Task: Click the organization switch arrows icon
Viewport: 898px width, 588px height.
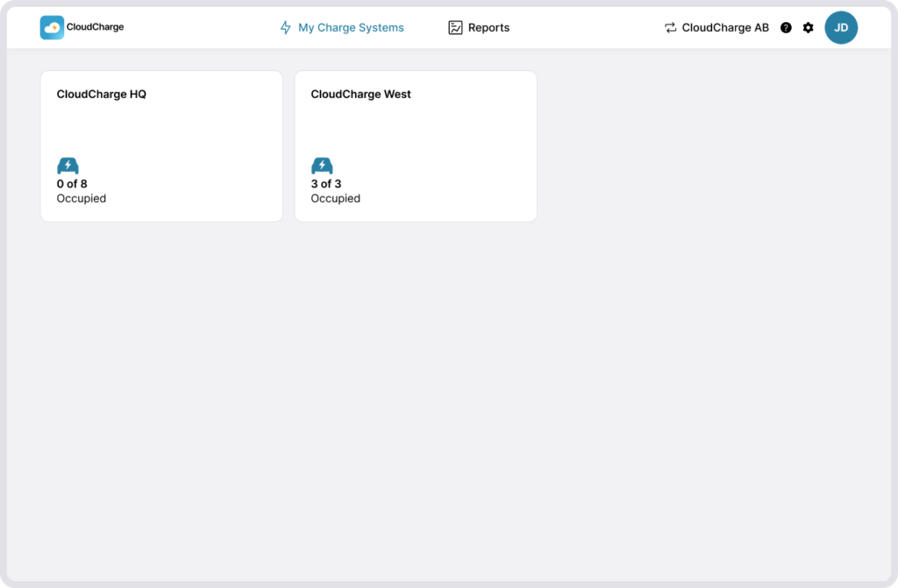Action: 670,27
